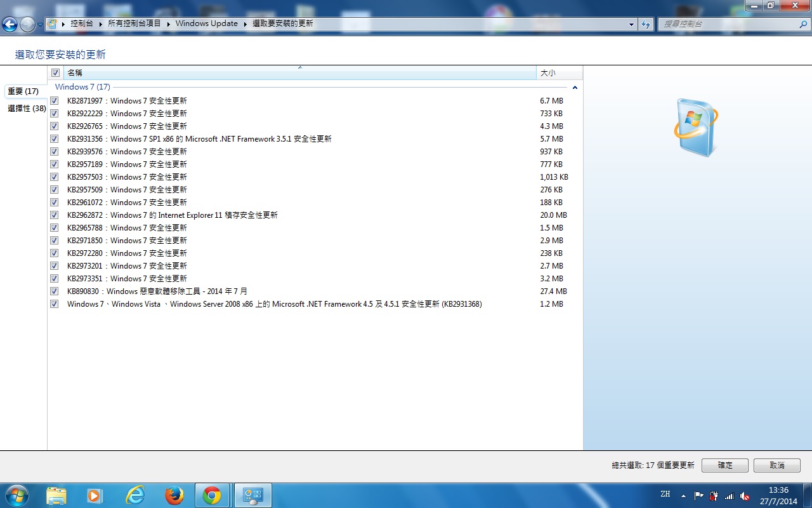Uncheck KB2962872 Internet Explorer 11 checkbox
The width and height of the screenshot is (812, 508).
[x=55, y=215]
